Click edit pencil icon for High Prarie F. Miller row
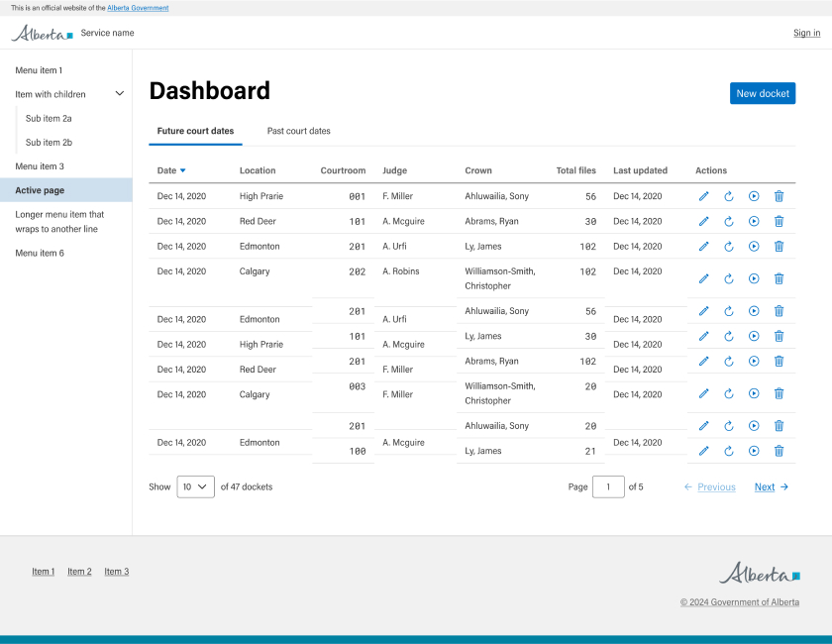832x644 pixels. click(x=704, y=196)
